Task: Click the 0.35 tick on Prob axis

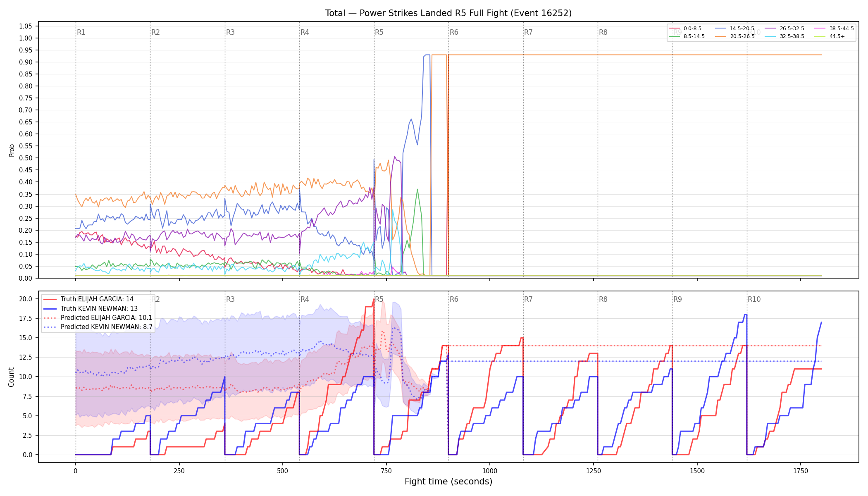Action: pyautogui.click(x=26, y=194)
